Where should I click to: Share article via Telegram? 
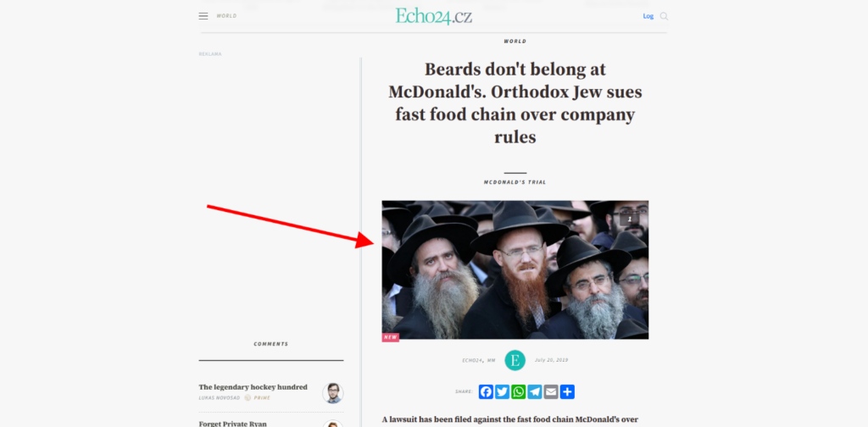(x=535, y=391)
